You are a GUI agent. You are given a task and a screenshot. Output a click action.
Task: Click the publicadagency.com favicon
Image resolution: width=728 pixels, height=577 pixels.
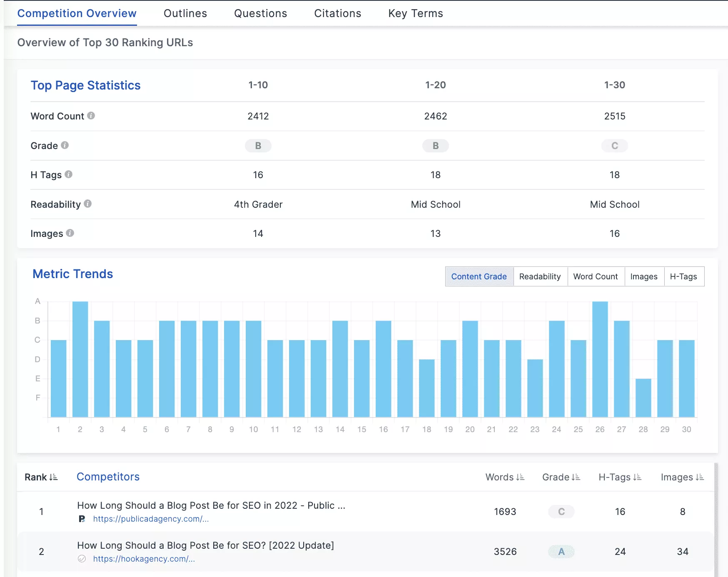click(83, 519)
